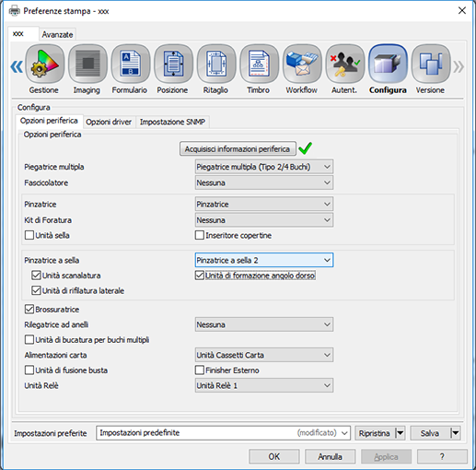This screenshot has width=476, height=470.
Task: Select the Posizione icon
Action: click(173, 64)
